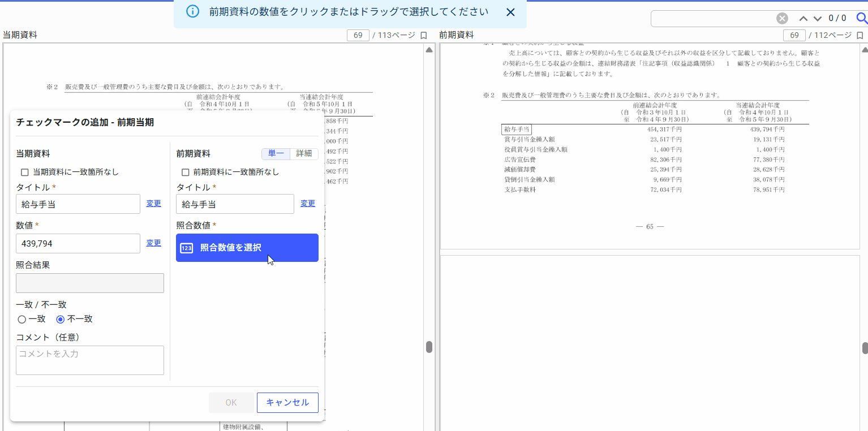The image size is (868, 431).
Task: Click 貸倒引当金繰入額 row label
Action: pyautogui.click(x=529, y=180)
